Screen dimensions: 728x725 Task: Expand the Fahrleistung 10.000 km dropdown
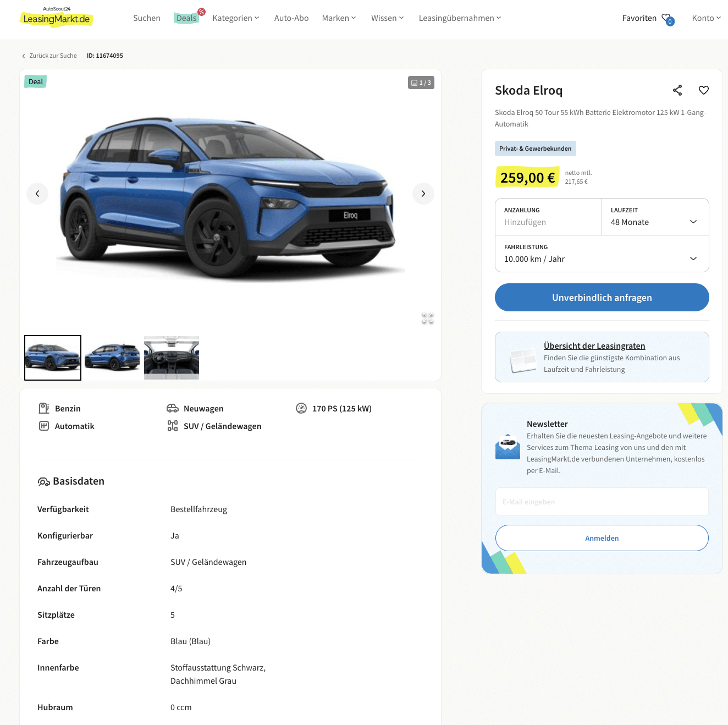click(x=602, y=254)
